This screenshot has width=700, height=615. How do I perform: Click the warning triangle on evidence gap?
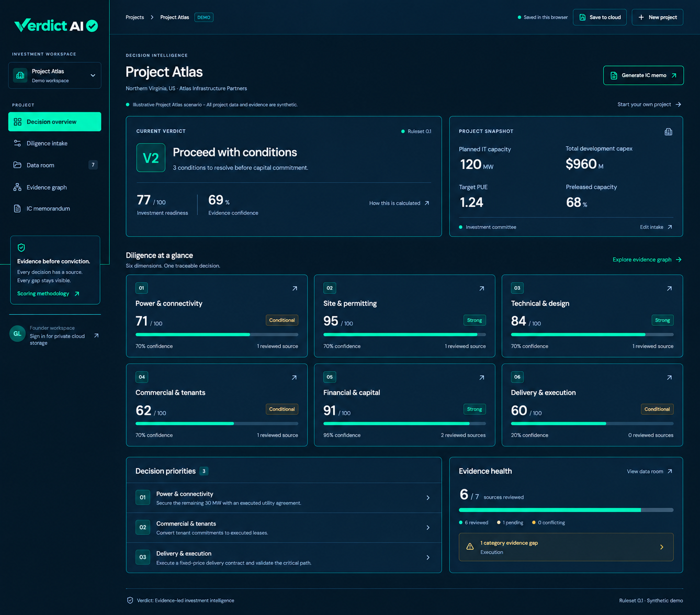470,546
